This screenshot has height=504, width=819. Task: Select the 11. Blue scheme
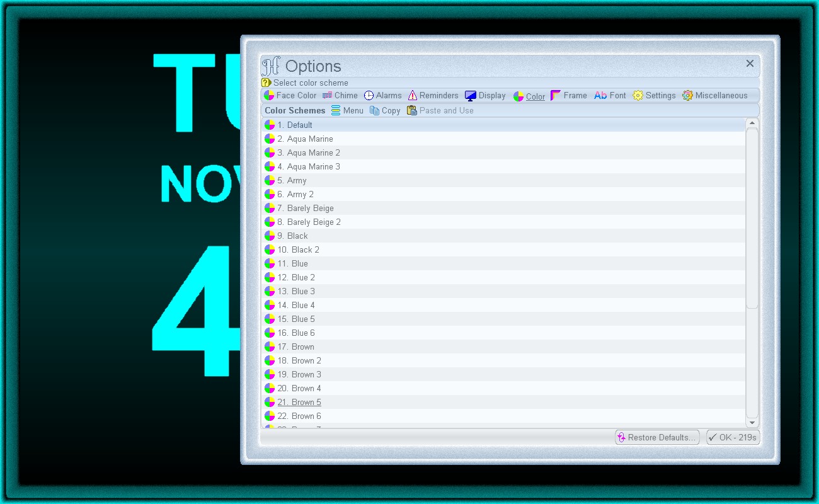[503, 263]
